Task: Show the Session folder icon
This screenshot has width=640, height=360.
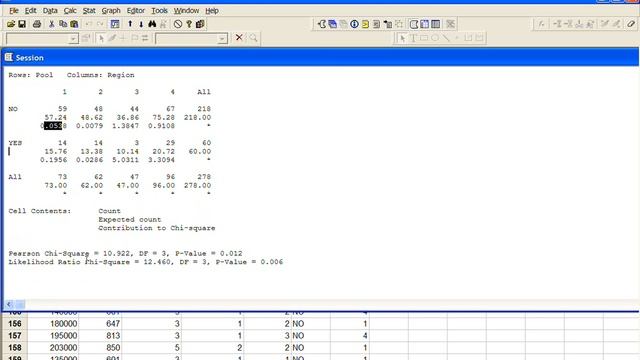Action: tap(322, 24)
